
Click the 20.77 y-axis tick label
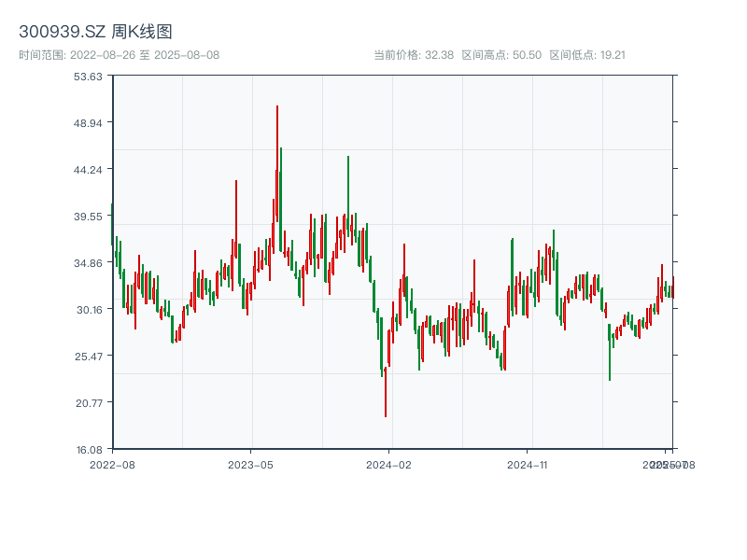point(89,403)
